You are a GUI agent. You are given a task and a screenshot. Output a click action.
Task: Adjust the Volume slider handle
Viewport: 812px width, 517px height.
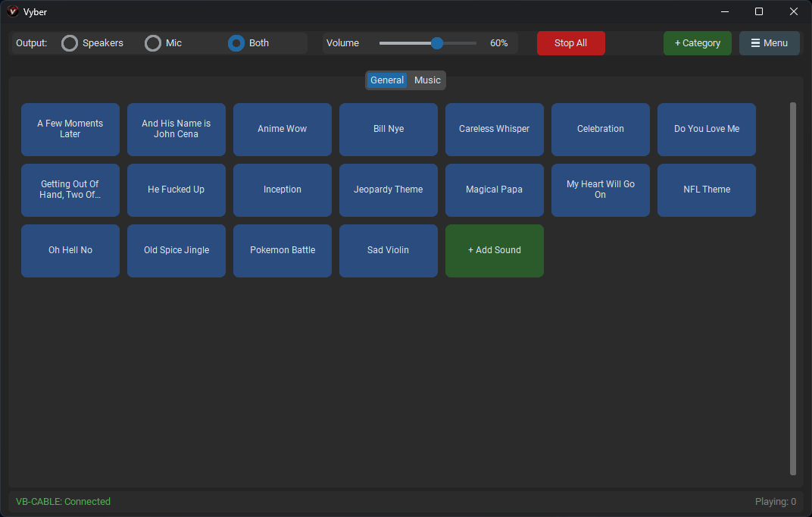tap(436, 43)
